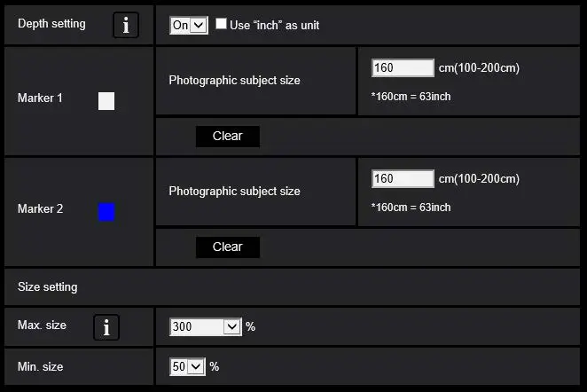Click Marker 2's Photographic subject size label
Image resolution: width=587 pixels, height=392 pixels.
pos(234,192)
